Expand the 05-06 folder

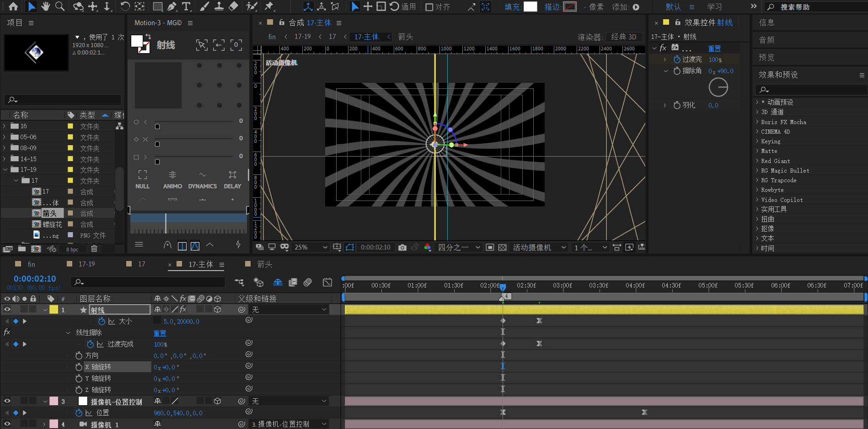click(5, 137)
